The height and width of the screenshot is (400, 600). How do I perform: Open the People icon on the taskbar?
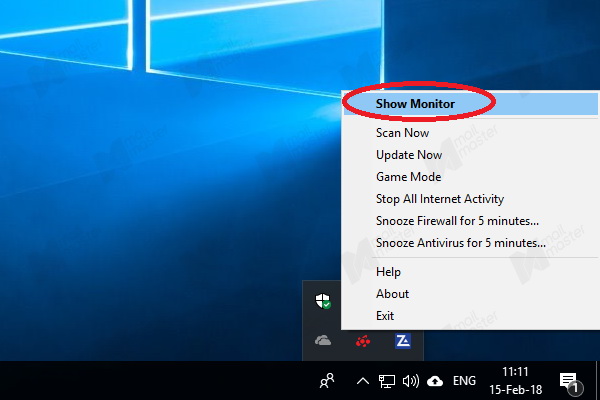[x=327, y=381]
